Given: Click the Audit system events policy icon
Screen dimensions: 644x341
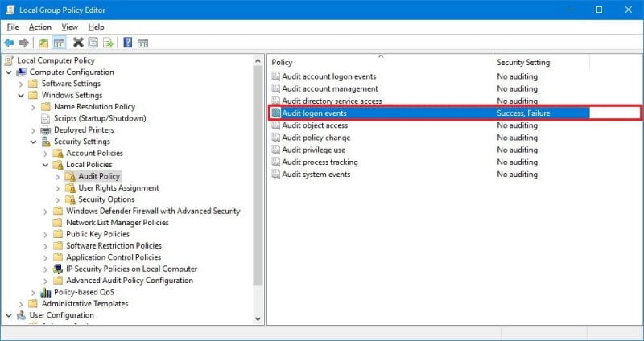Looking at the screenshot, I should coord(276,175).
